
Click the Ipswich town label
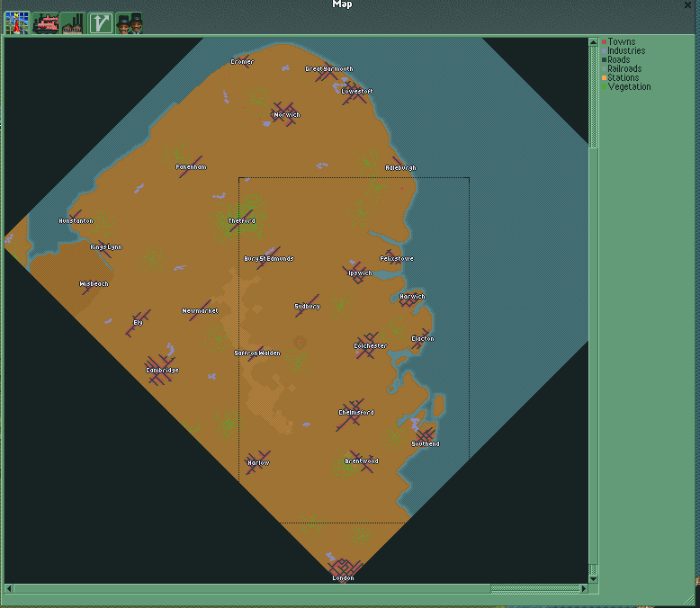[x=360, y=273]
